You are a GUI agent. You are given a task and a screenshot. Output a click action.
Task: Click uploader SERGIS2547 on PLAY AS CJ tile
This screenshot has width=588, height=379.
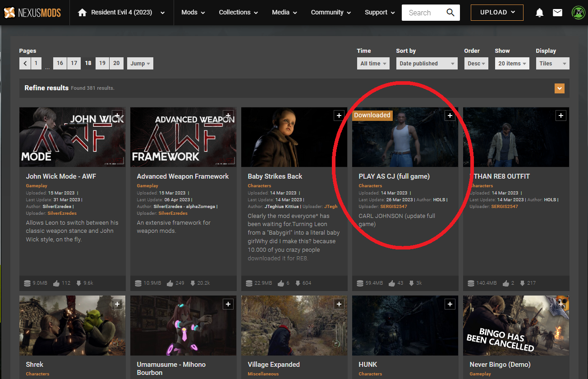(x=394, y=207)
